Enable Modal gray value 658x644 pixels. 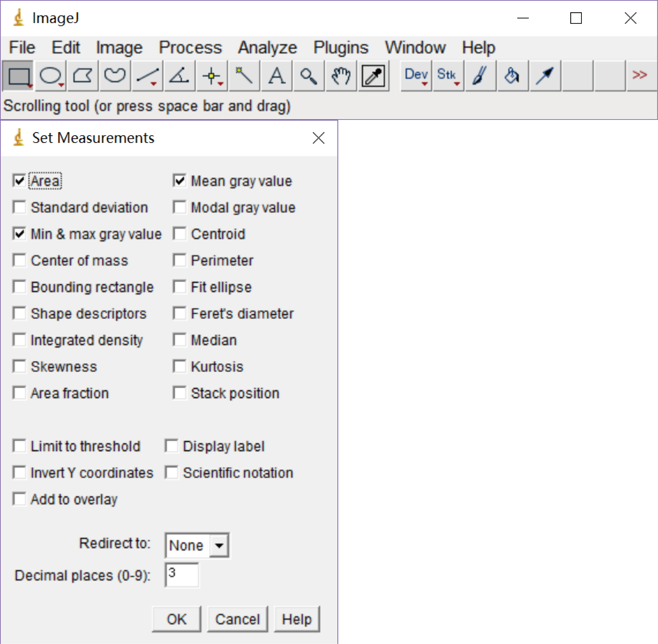pyautogui.click(x=179, y=207)
